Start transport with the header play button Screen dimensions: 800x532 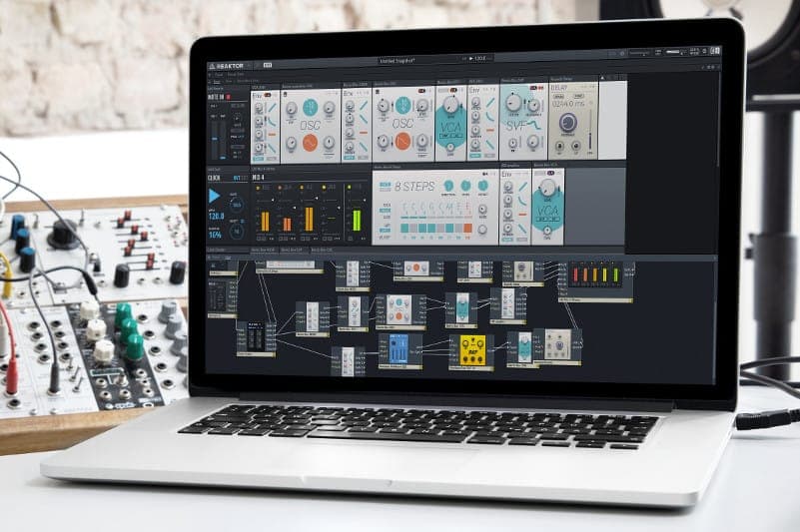pos(471,59)
